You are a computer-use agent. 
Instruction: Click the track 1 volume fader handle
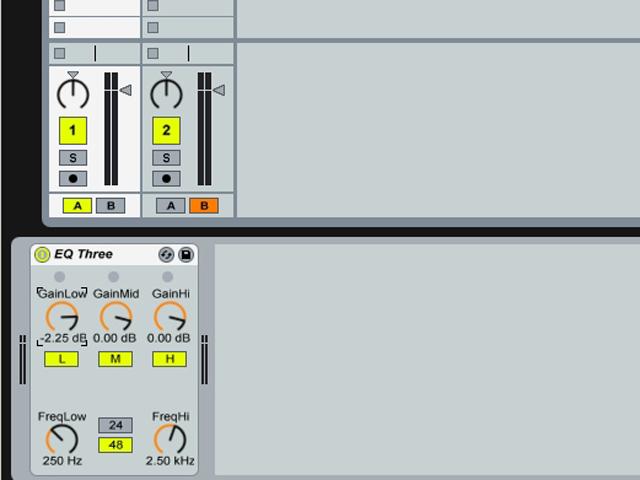point(126,90)
